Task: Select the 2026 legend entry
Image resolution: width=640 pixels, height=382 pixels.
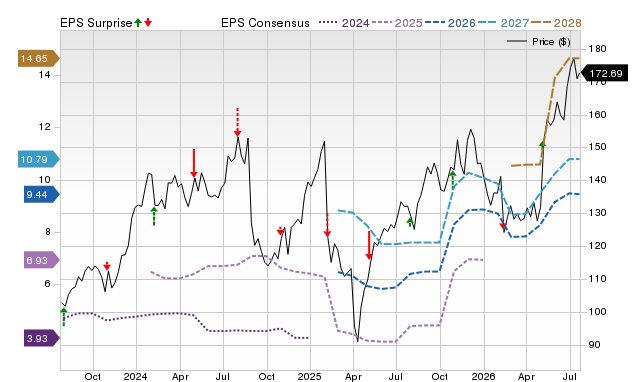Action: tap(450, 23)
